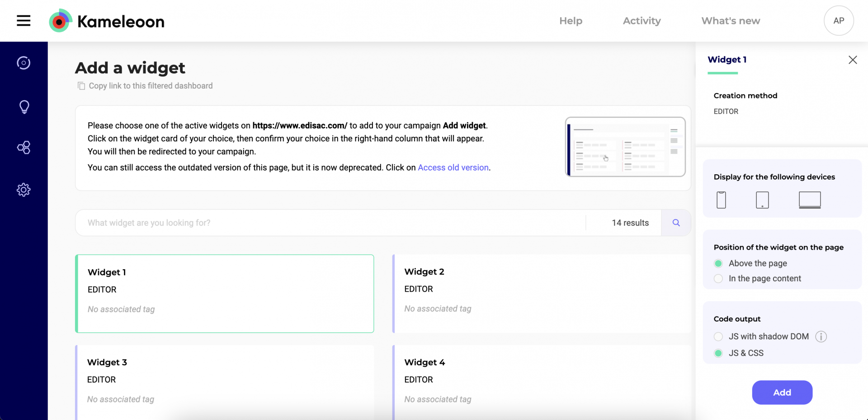
Task: Choose 'In the page content' position
Action: (x=718, y=279)
